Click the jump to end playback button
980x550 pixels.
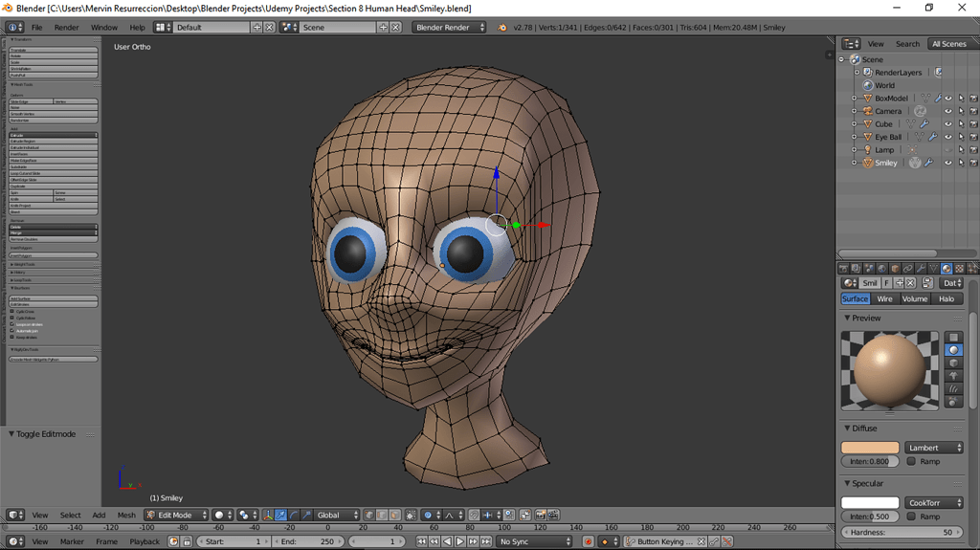(x=485, y=541)
